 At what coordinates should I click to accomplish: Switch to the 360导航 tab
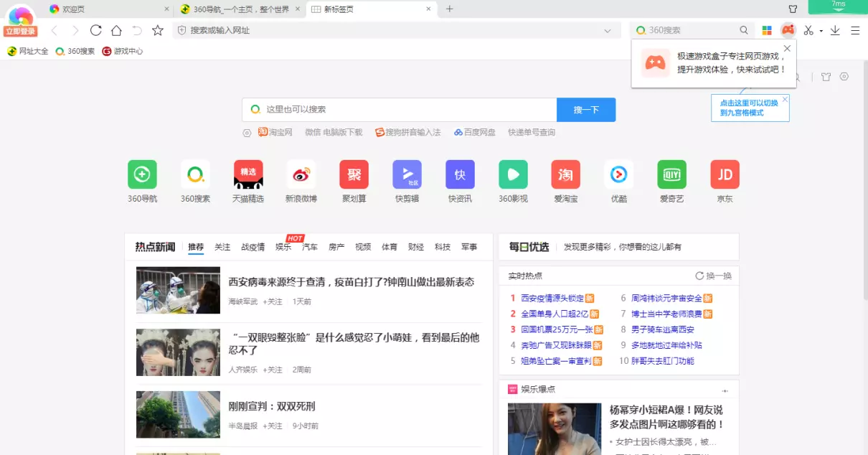pos(240,9)
